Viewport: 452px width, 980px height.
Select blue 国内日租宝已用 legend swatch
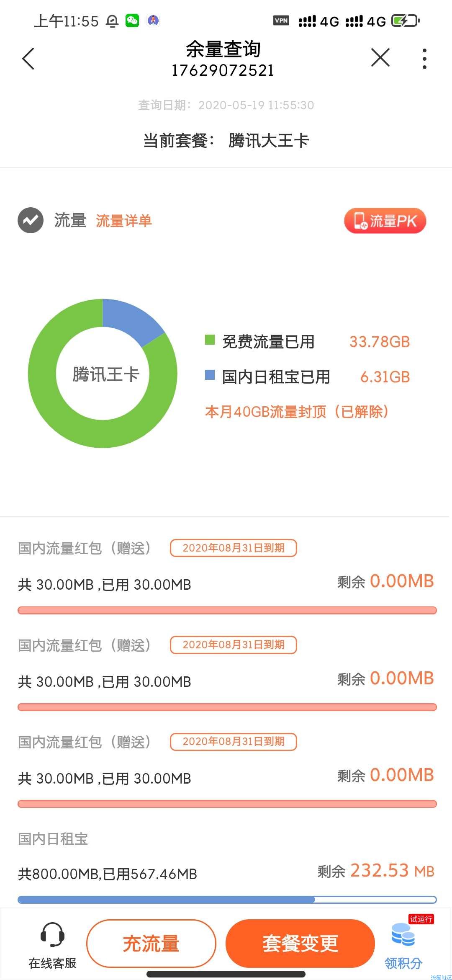coord(210,375)
